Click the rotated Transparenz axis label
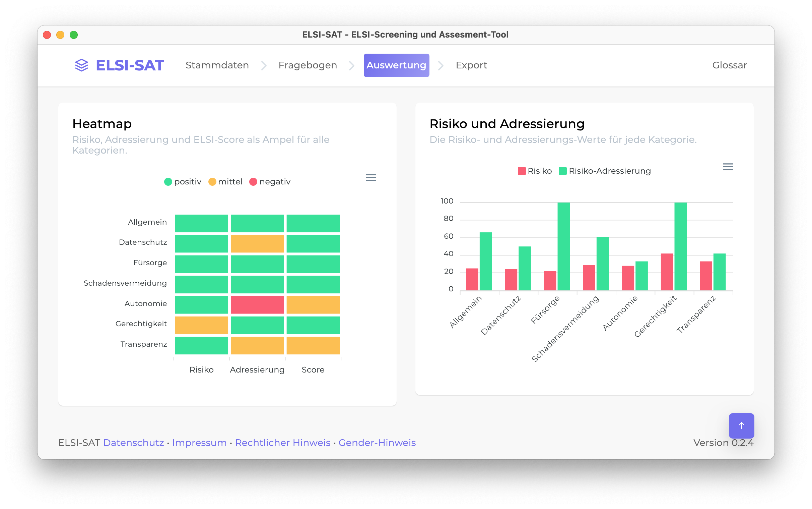Screen dimensions: 812x509 coord(696,315)
